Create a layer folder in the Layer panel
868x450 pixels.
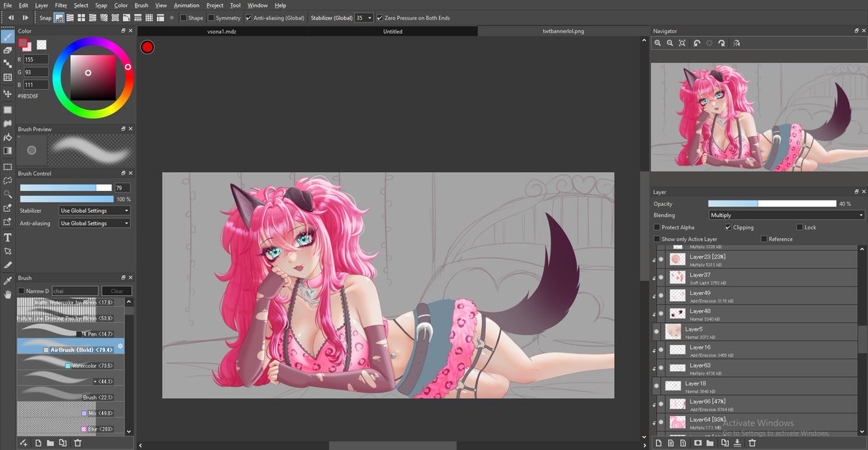(x=710, y=442)
